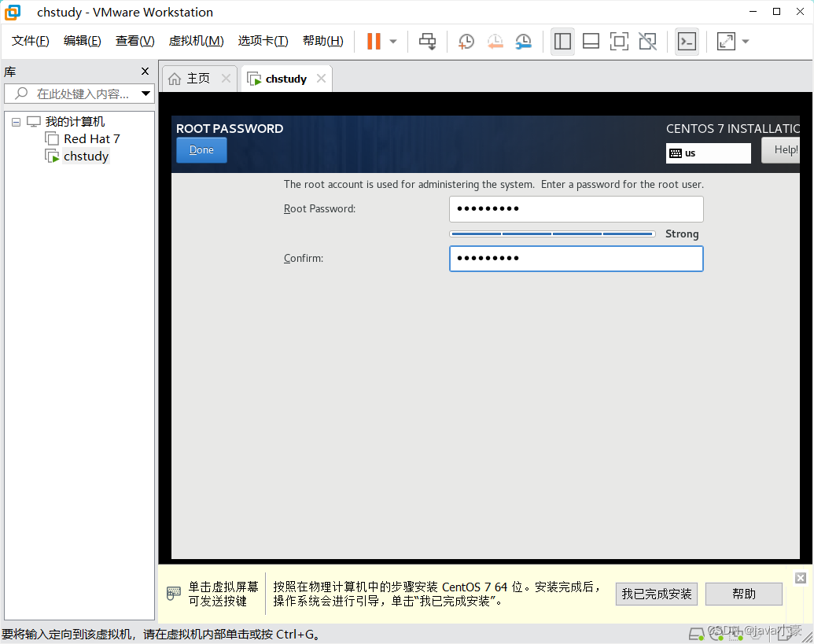Open the snapshot manager icon
Viewport: 814px width, 644px height.
click(523, 42)
